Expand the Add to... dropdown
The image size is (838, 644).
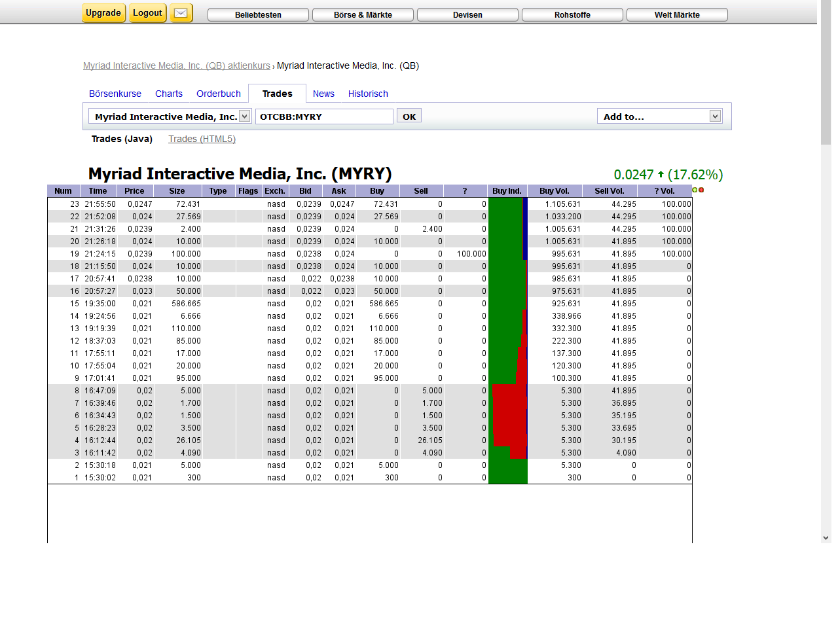715,116
